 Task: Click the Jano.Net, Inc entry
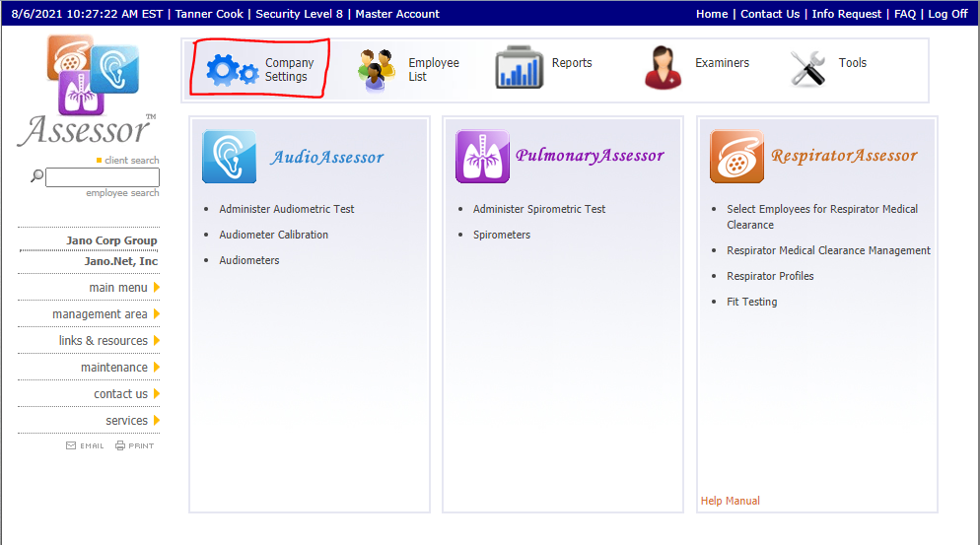pyautogui.click(x=120, y=261)
